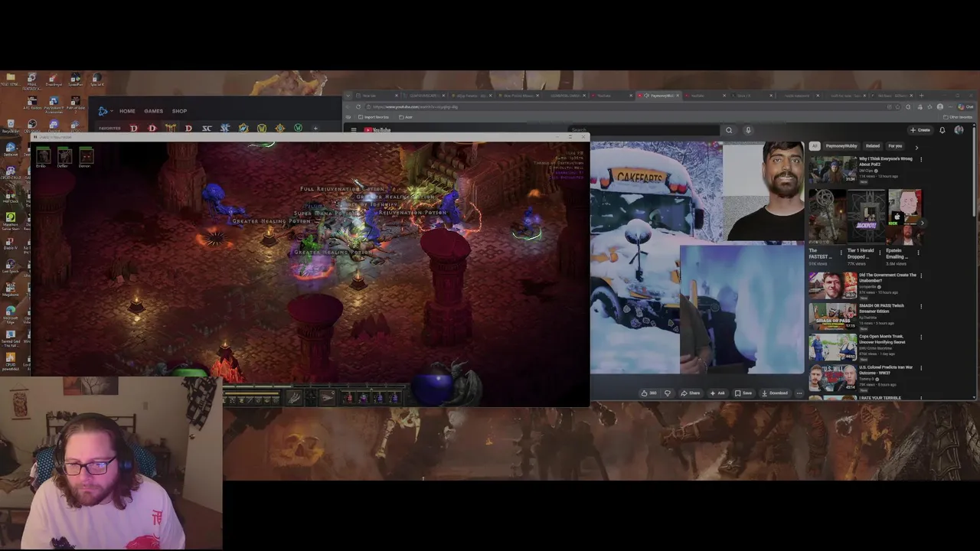This screenshot has width=980, height=551.
Task: Open the Battle.net desktop shortcut
Action: coord(11,149)
